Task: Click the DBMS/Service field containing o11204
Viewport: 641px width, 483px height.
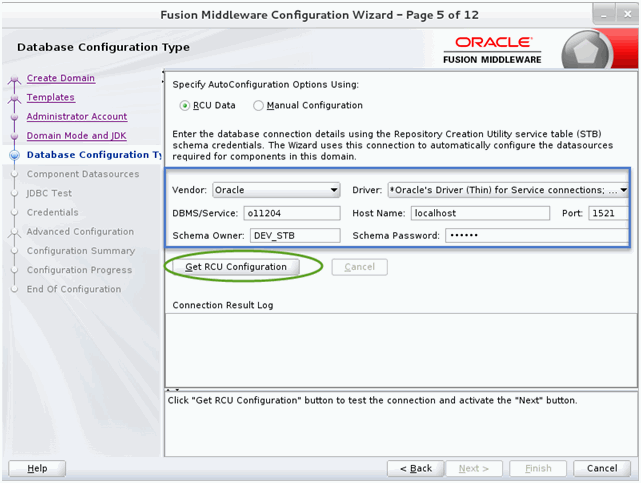Action: (292, 213)
